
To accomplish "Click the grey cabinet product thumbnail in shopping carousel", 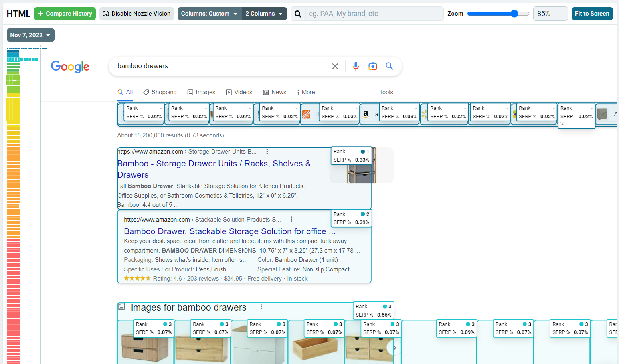I will pos(602,114).
